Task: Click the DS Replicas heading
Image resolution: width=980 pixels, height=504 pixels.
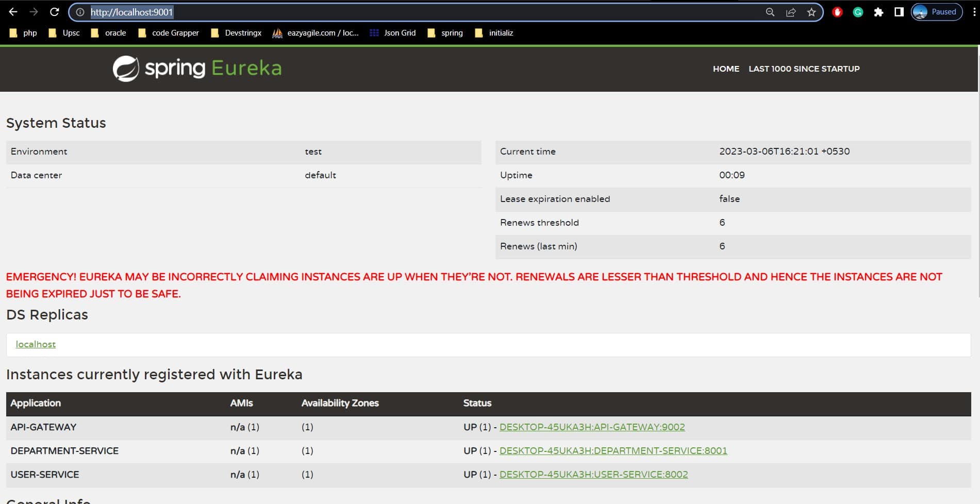Action: (x=47, y=315)
